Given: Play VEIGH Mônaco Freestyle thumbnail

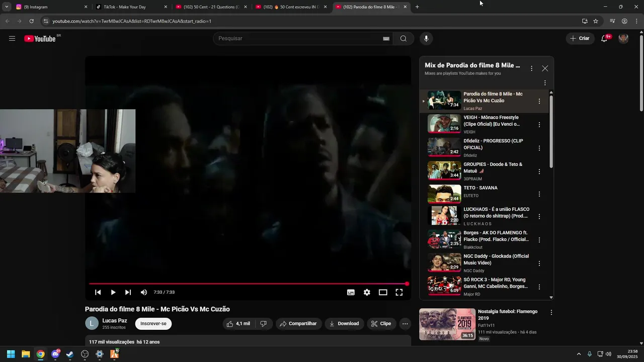Looking at the screenshot, I should tap(444, 124).
